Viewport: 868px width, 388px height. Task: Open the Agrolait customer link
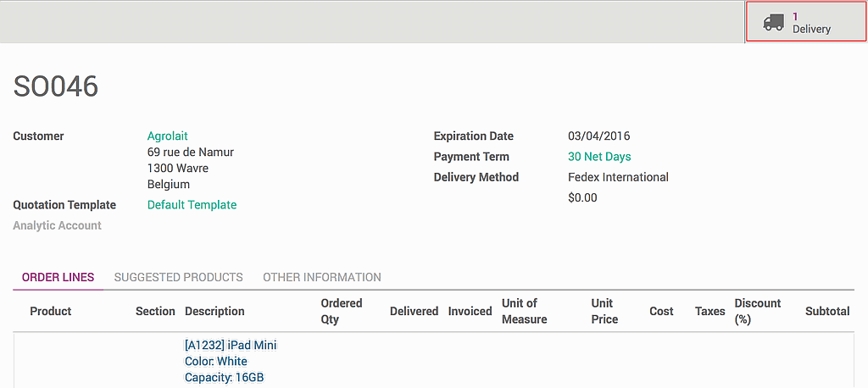(x=168, y=136)
